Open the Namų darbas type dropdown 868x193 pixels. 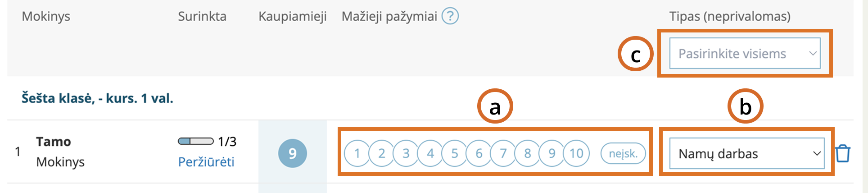pyautogui.click(x=746, y=154)
